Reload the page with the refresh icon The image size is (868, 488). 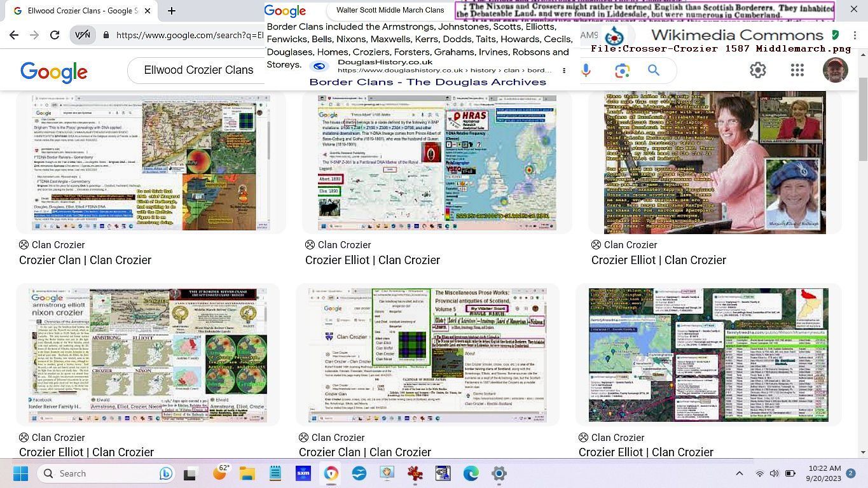click(x=55, y=35)
